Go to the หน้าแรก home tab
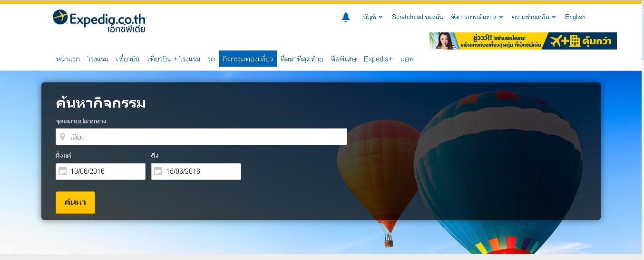 coord(68,59)
